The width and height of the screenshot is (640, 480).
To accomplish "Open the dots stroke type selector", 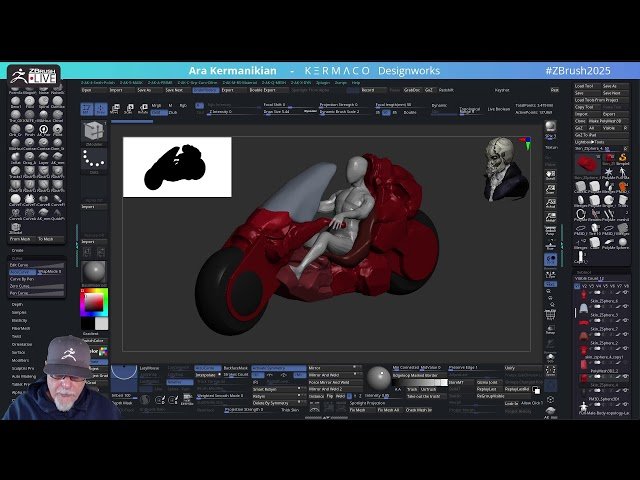I will tap(94, 159).
